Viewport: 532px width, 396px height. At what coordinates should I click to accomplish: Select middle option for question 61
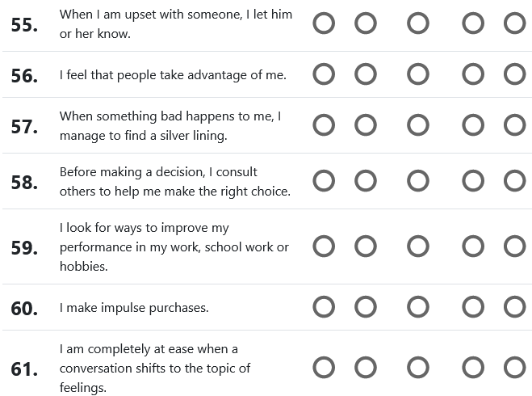point(418,369)
